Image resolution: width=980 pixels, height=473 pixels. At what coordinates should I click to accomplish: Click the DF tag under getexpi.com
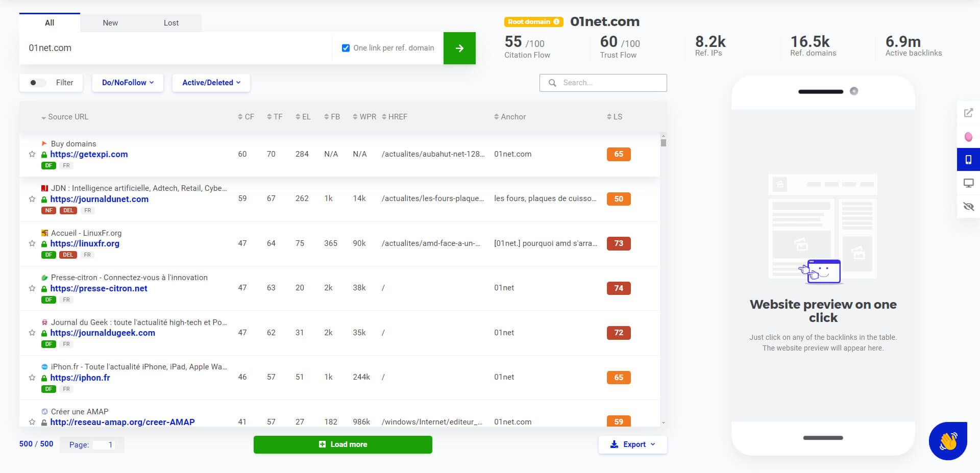tap(48, 165)
